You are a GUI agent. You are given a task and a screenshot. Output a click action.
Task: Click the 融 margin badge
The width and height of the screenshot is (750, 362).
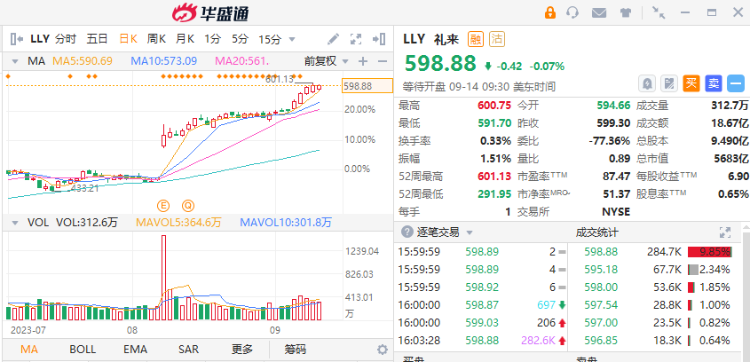pos(476,39)
